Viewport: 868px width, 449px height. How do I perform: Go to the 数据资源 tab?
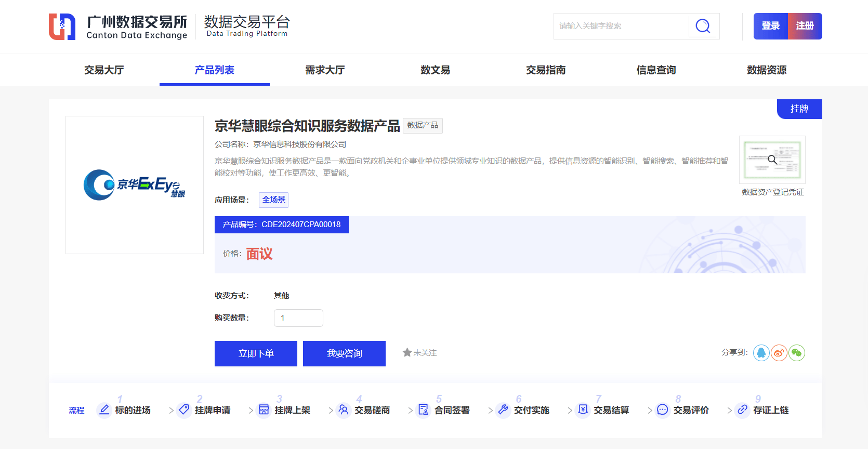click(766, 70)
